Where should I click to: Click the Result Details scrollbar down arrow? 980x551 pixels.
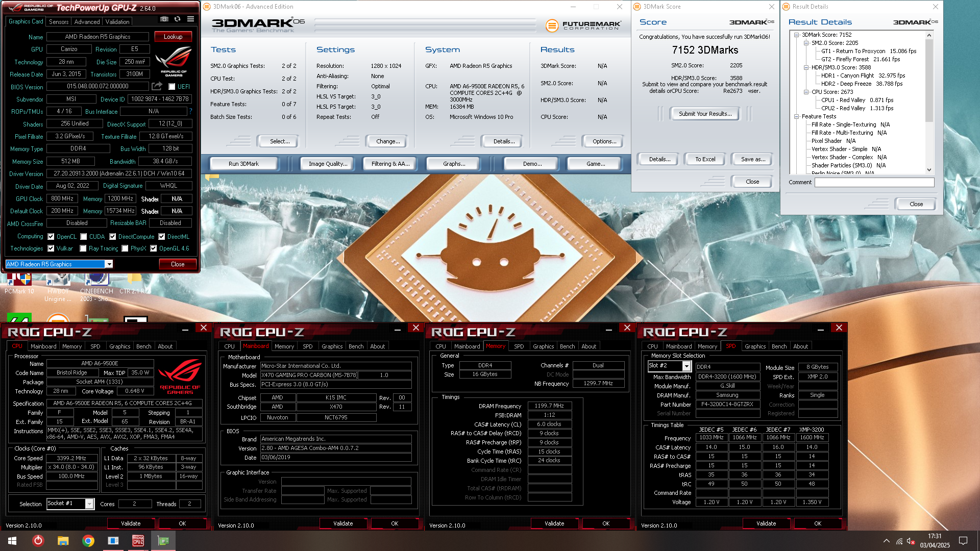click(x=929, y=170)
